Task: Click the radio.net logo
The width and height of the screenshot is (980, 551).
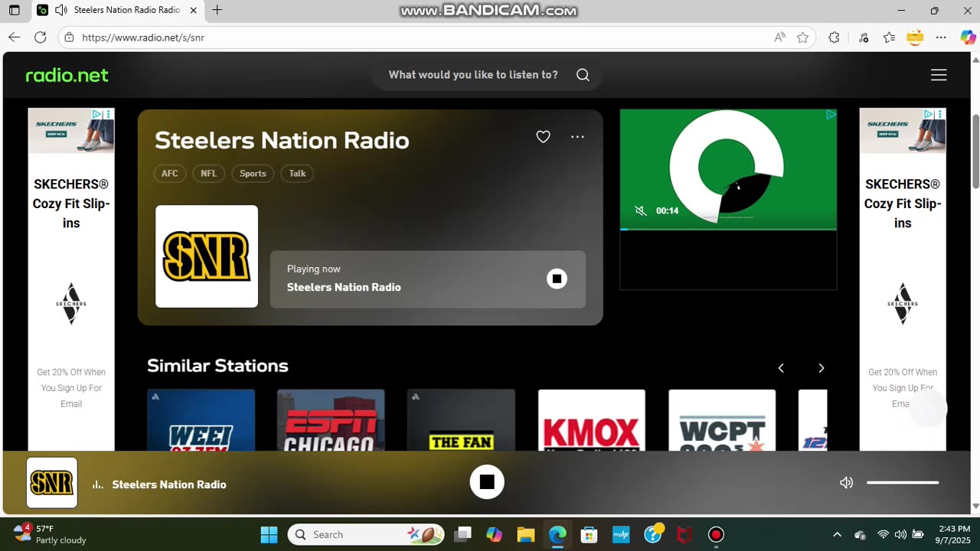Action: coord(67,75)
